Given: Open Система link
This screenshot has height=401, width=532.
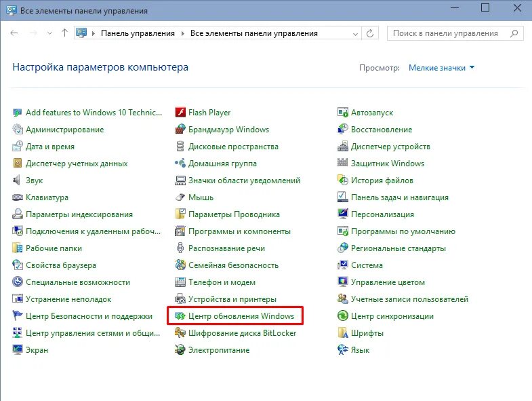Looking at the screenshot, I should (367, 265).
